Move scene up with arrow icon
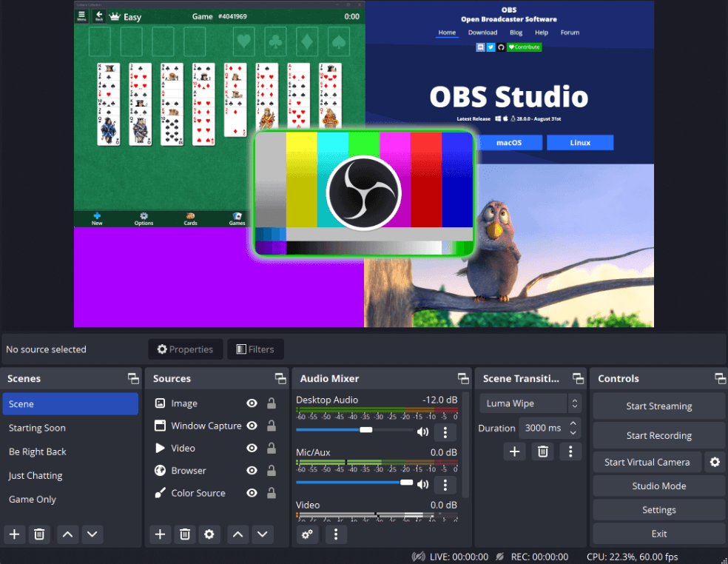The height and width of the screenshot is (564, 728). (x=67, y=534)
